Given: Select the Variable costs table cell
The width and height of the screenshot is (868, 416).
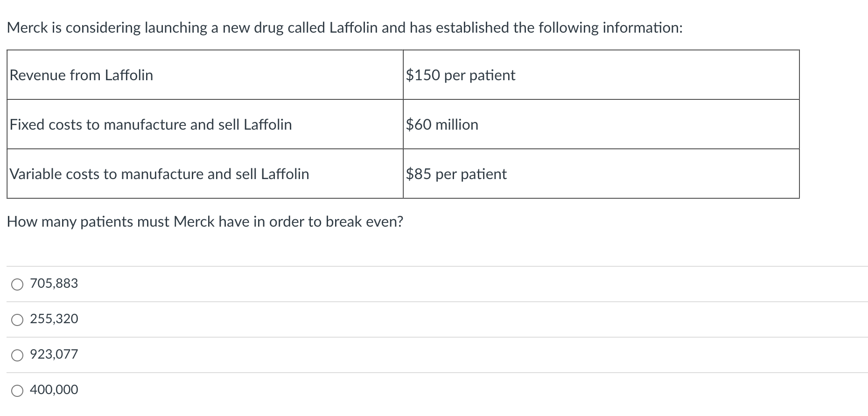Looking at the screenshot, I should pos(205,173).
